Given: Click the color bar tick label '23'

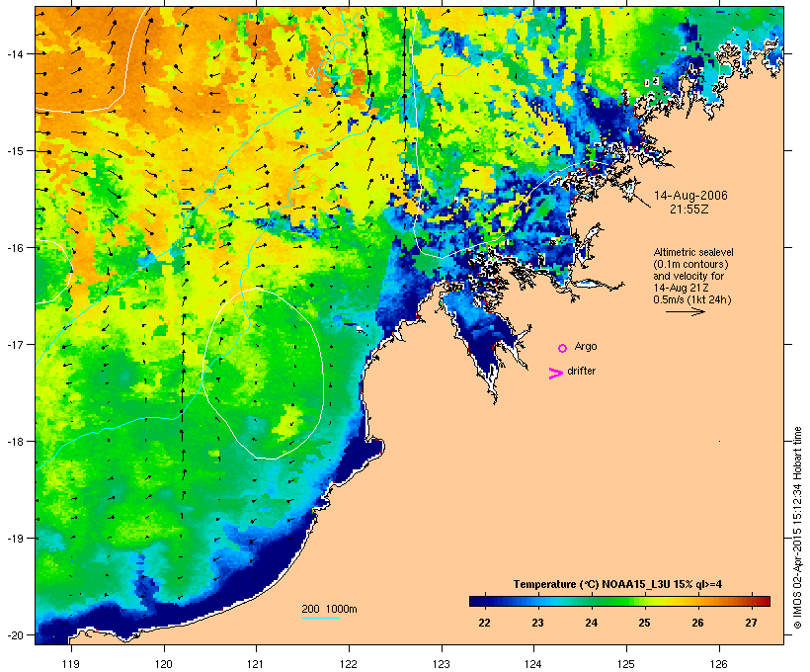Looking at the screenshot, I should [x=537, y=623].
